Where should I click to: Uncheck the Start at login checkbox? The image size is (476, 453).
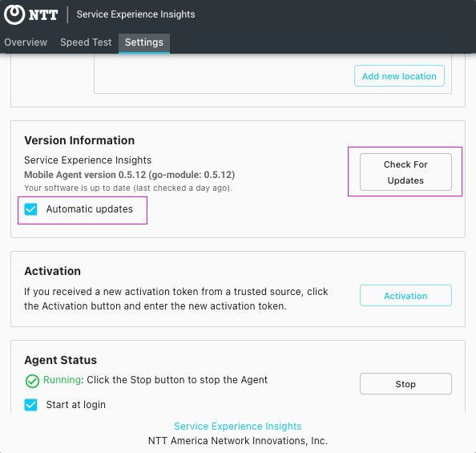30,405
